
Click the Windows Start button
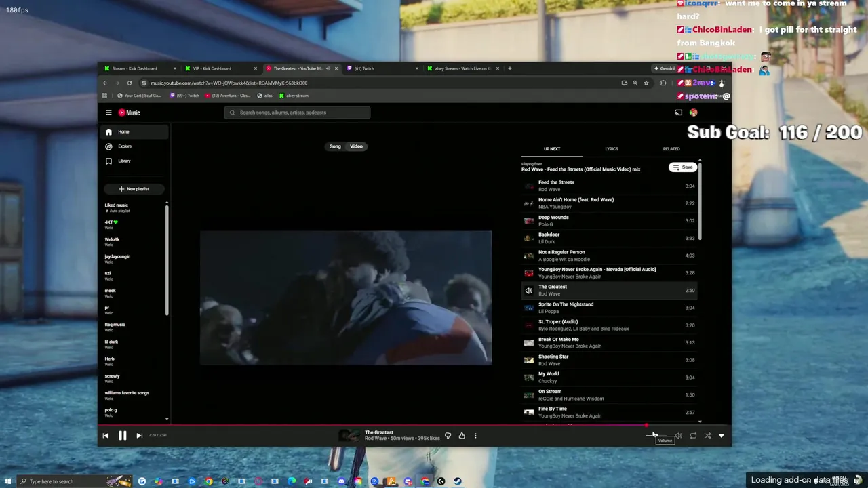(7, 481)
